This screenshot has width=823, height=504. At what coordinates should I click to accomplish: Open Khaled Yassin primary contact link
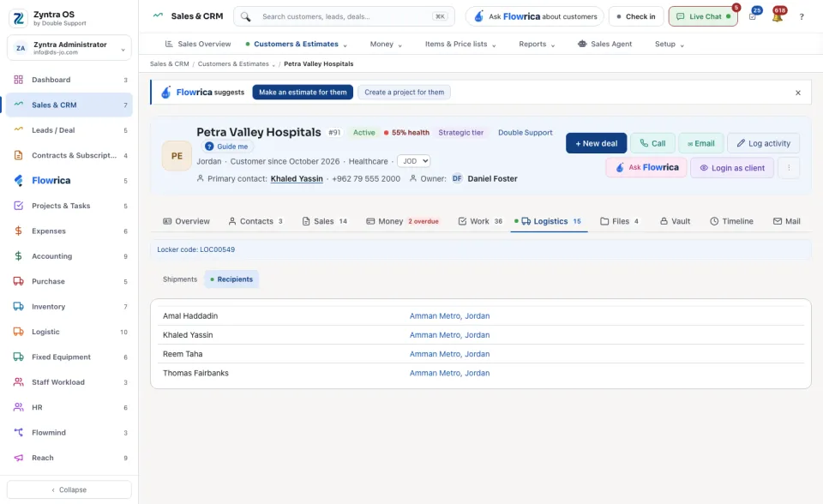(x=297, y=179)
